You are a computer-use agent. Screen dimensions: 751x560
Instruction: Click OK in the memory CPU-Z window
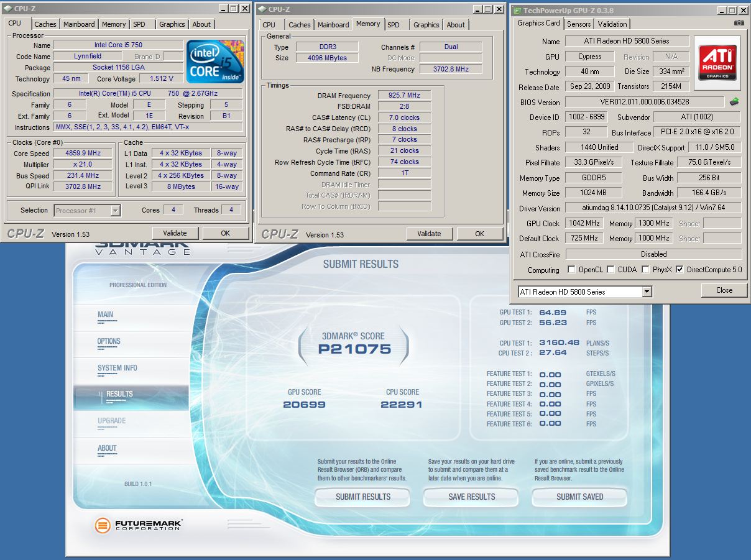(479, 234)
